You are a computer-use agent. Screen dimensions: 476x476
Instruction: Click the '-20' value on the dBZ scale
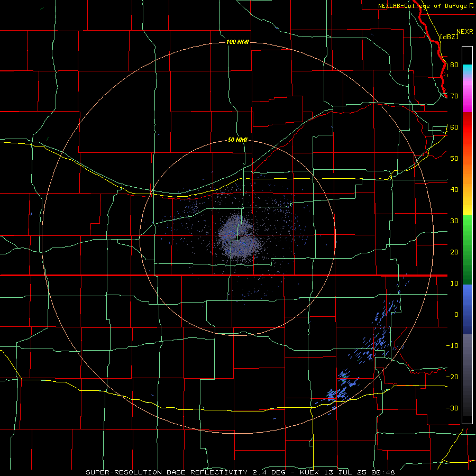point(452,377)
